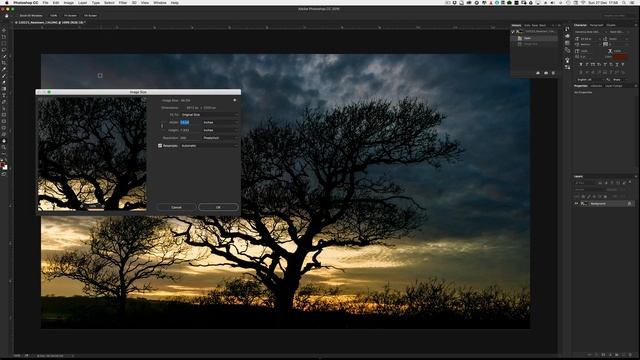Open the font style dropdown
Image resolution: width=640 pixels, height=360 pixels.
click(620, 32)
